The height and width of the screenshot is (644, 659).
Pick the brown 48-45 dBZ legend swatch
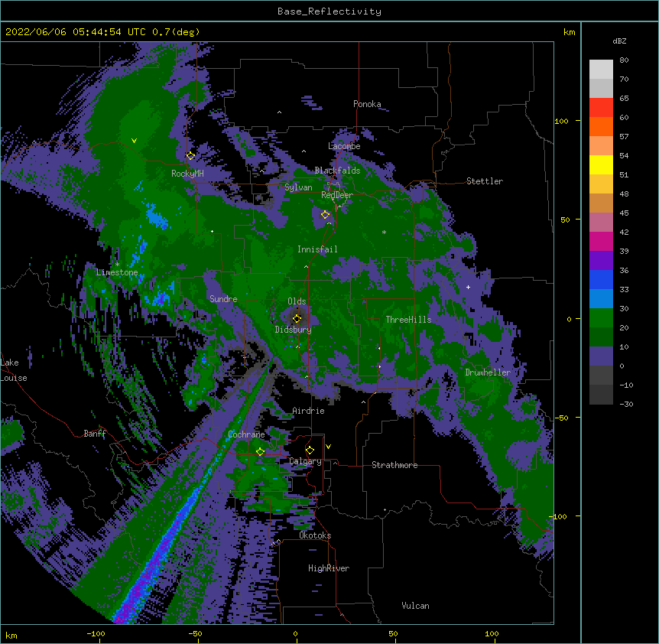(x=601, y=203)
